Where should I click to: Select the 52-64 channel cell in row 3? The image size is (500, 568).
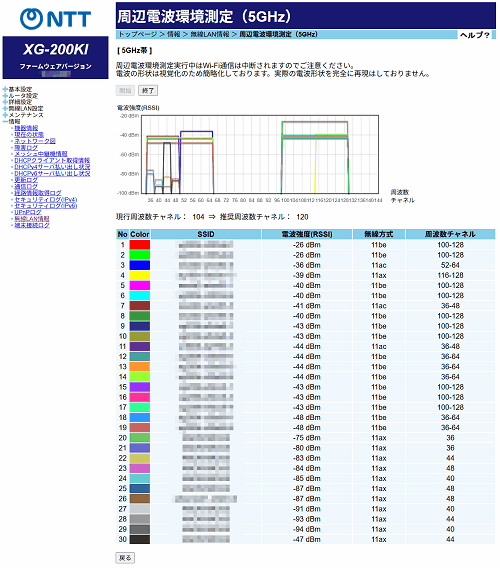(450, 265)
